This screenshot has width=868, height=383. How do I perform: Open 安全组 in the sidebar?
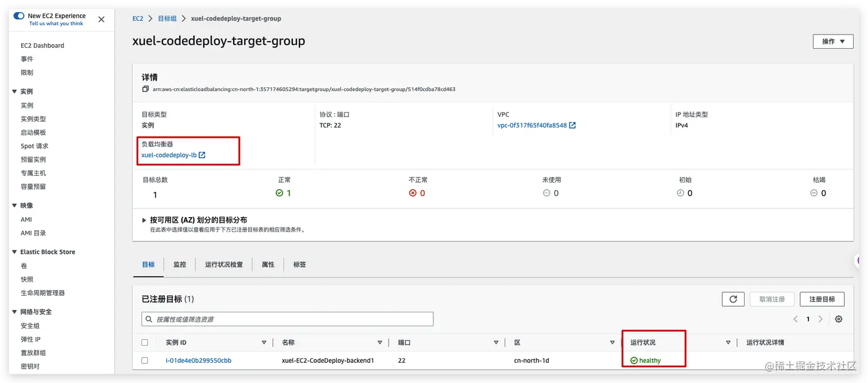(30, 326)
